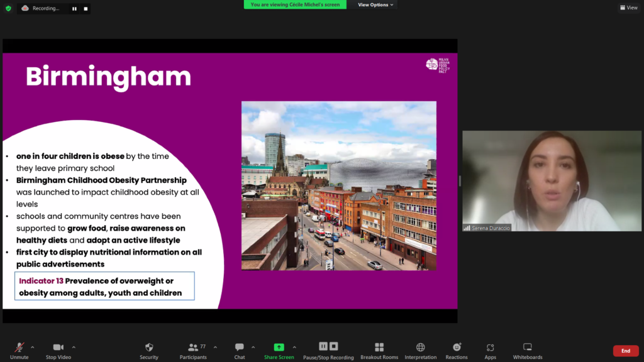Expand audio options arrow beside Unmute
This screenshot has height=362, width=644.
33,347
